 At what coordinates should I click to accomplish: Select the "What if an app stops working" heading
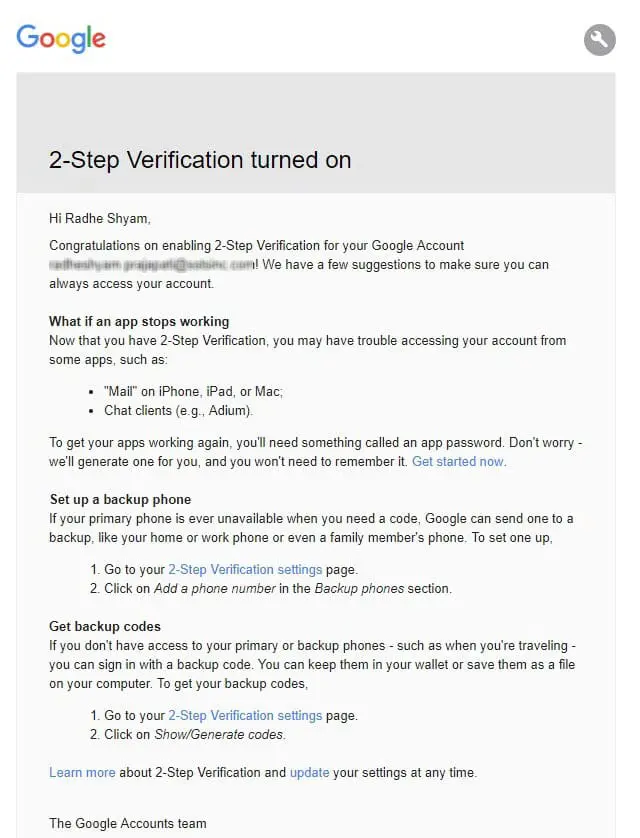(x=139, y=321)
